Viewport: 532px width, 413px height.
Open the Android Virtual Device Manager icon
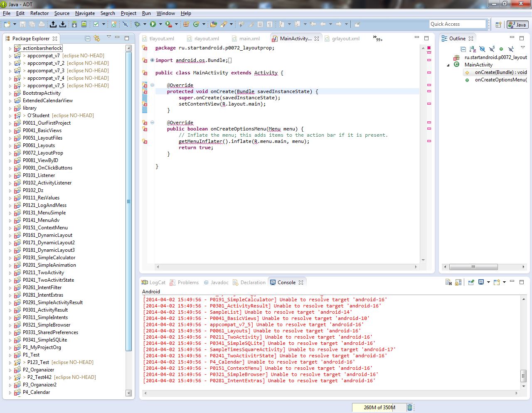(84, 24)
